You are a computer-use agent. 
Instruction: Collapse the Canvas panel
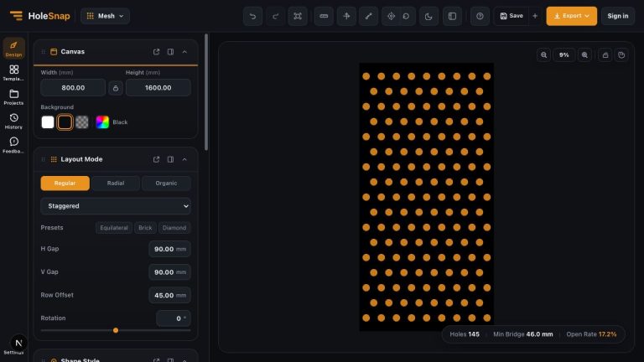(x=184, y=52)
